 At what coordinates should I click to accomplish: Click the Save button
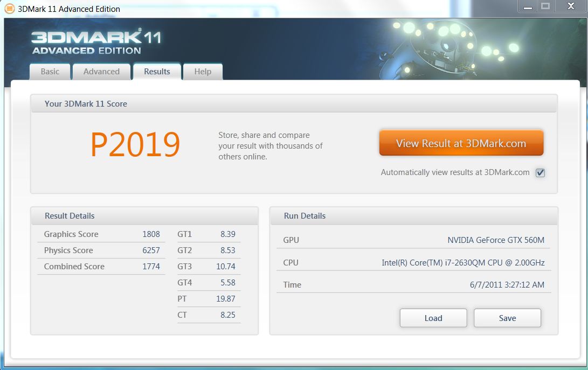coord(507,318)
